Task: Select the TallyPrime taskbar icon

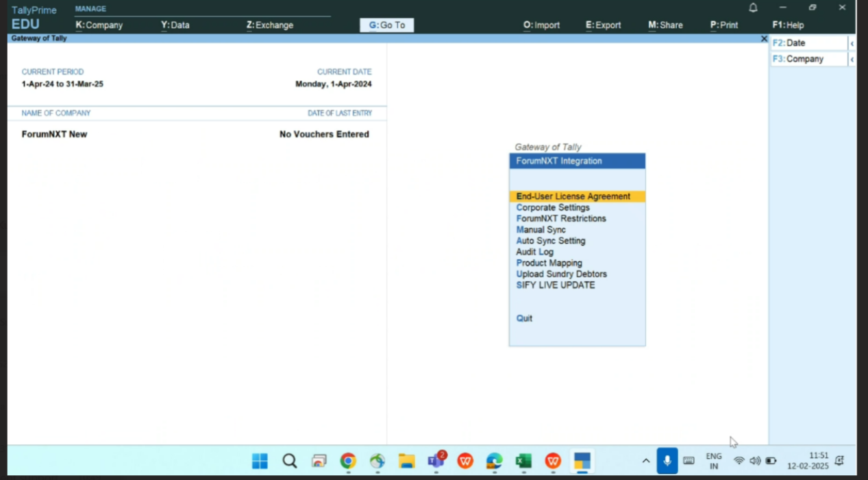Action: [582, 461]
